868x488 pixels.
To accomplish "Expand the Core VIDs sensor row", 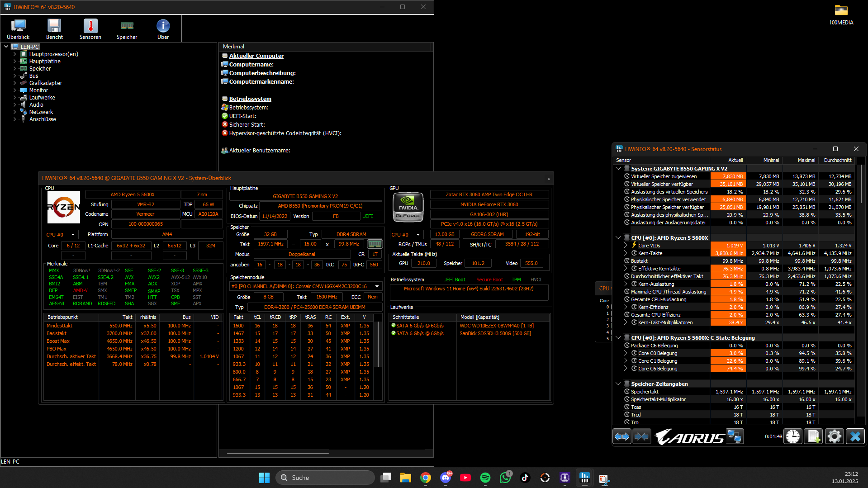I will [626, 246].
